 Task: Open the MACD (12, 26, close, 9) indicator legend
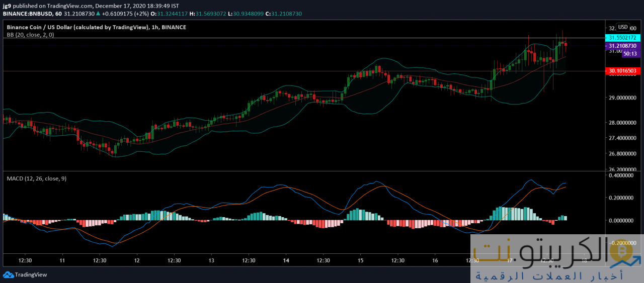(x=36, y=178)
